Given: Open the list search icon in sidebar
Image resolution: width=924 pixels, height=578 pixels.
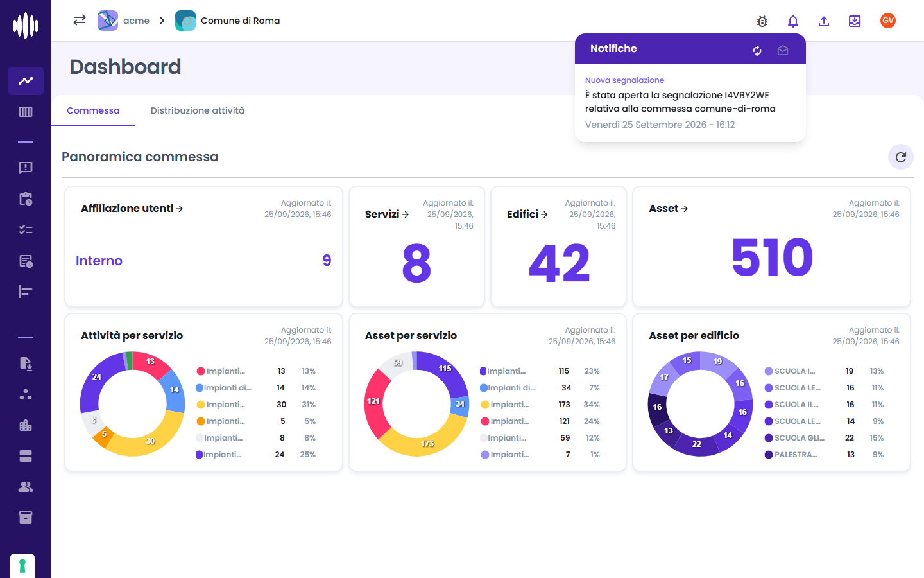Looking at the screenshot, I should click(26, 261).
